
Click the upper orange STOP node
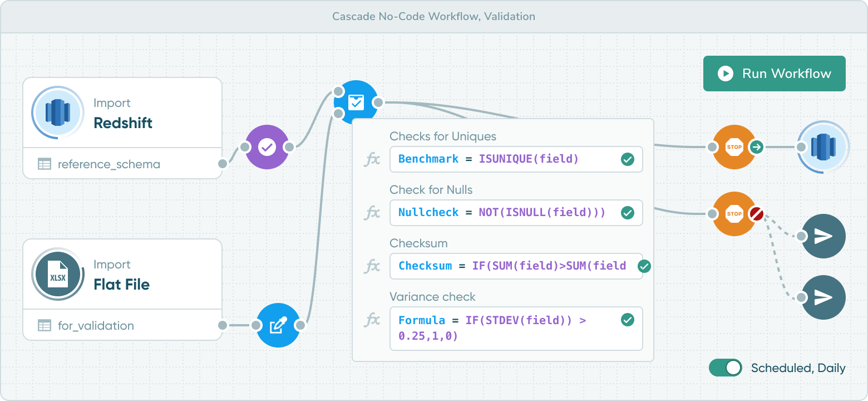point(734,147)
